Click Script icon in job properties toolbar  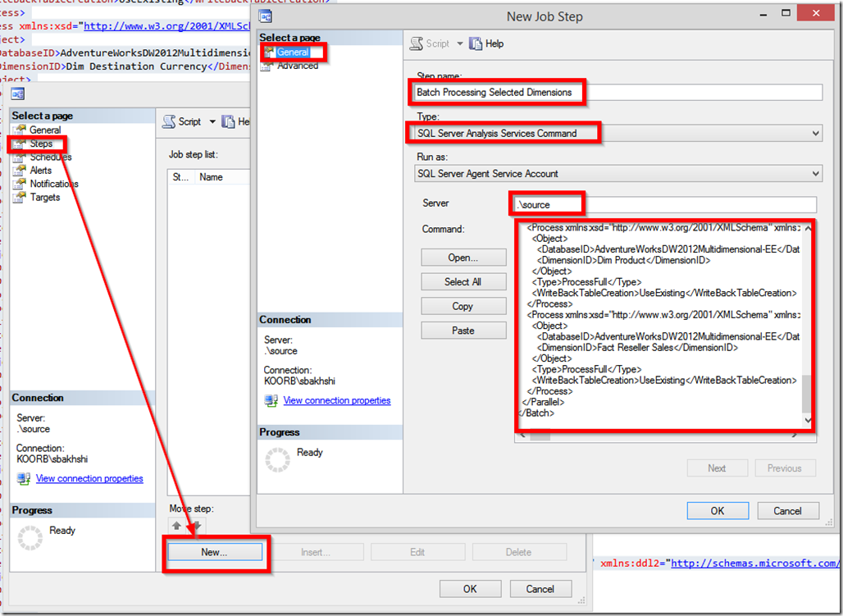169,121
